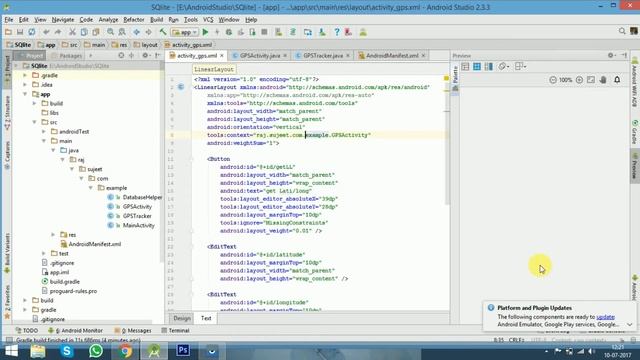Click the Debug app bug icon
This screenshot has height=360, width=640.
coord(229,32)
